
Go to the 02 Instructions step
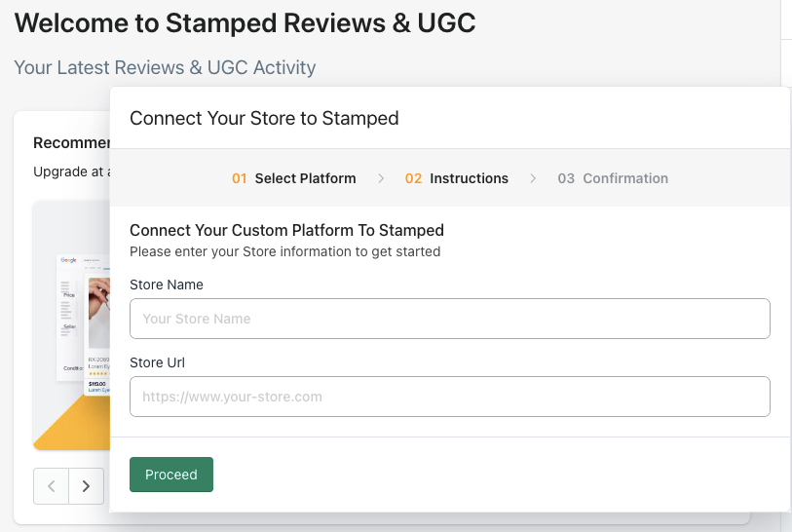tap(457, 178)
